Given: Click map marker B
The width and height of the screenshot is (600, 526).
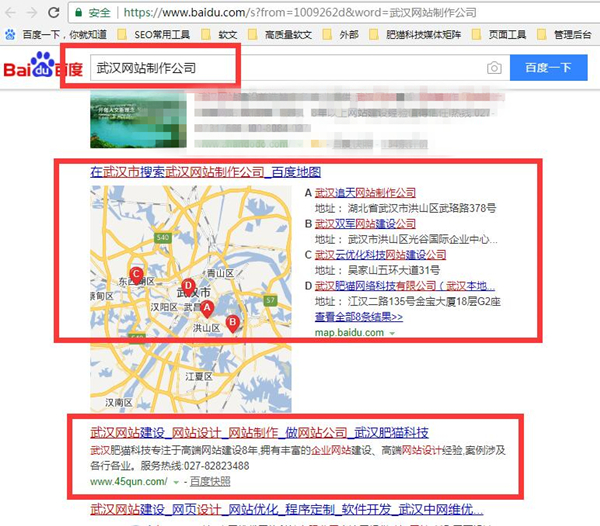Looking at the screenshot, I should (232, 324).
